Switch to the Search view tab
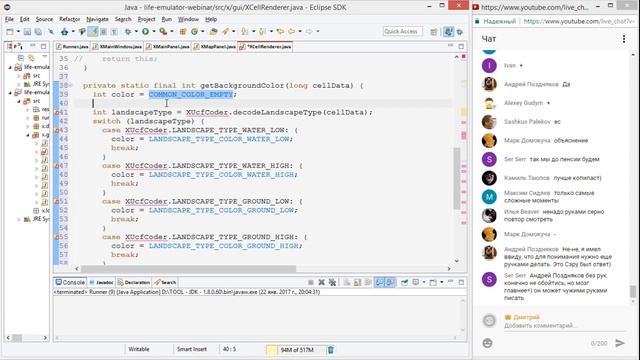The width and height of the screenshot is (640, 360). pos(165,282)
